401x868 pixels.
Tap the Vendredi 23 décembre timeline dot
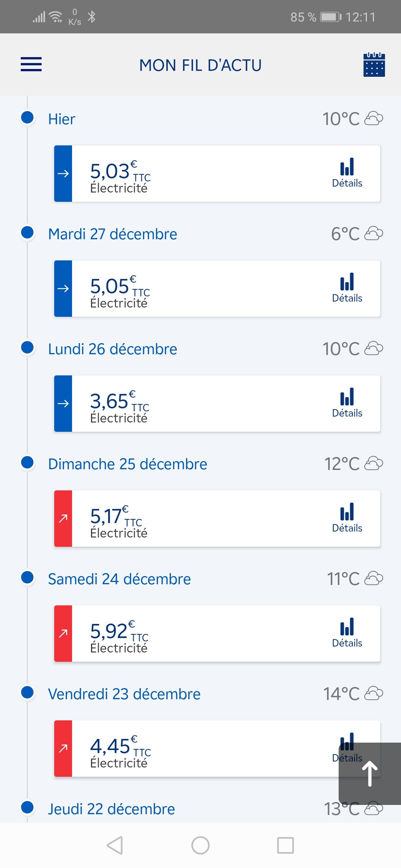click(27, 692)
